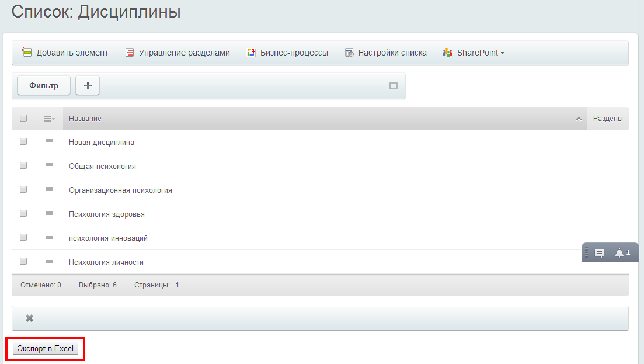Viewport: 644px width, 364px height.
Task: Click the Add element icon (Добавить элемент)
Action: [27, 53]
